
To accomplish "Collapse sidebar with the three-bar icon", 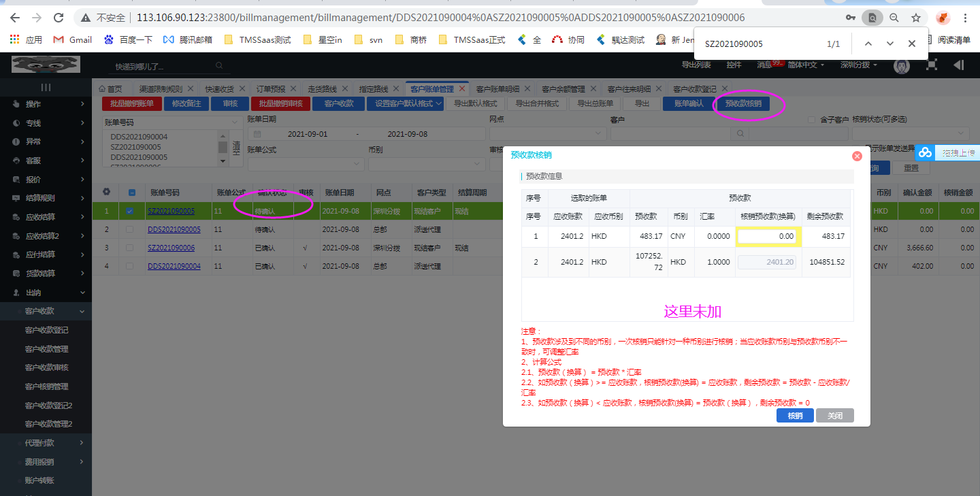I will (x=46, y=87).
